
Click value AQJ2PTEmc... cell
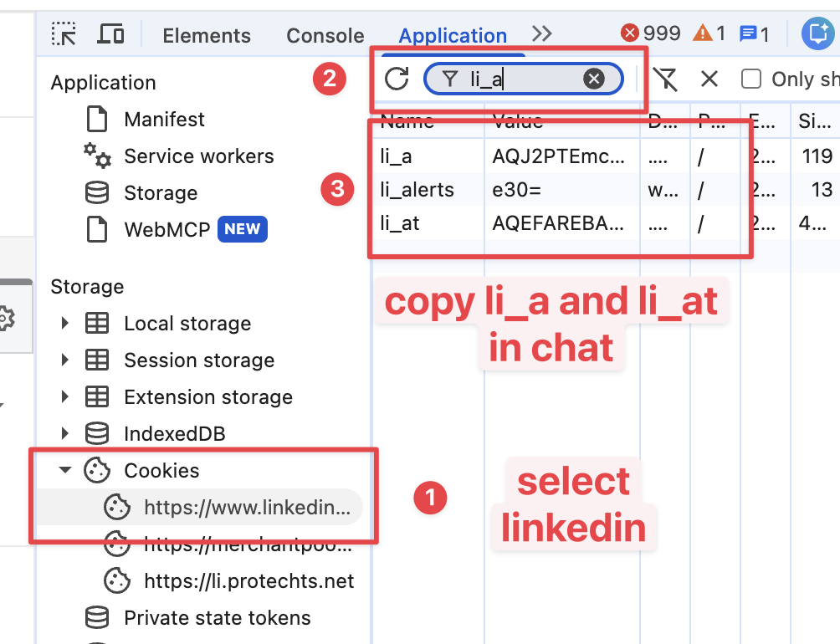coord(558,156)
